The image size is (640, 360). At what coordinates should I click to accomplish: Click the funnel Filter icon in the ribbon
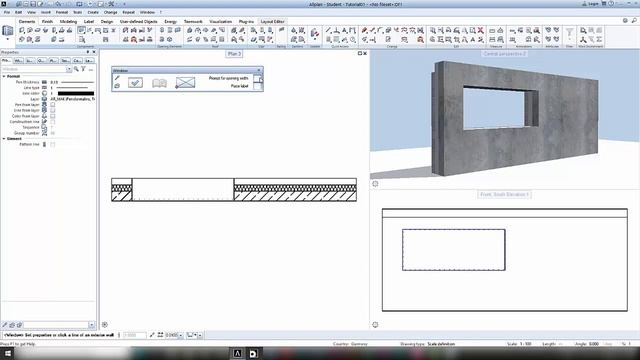569,32
